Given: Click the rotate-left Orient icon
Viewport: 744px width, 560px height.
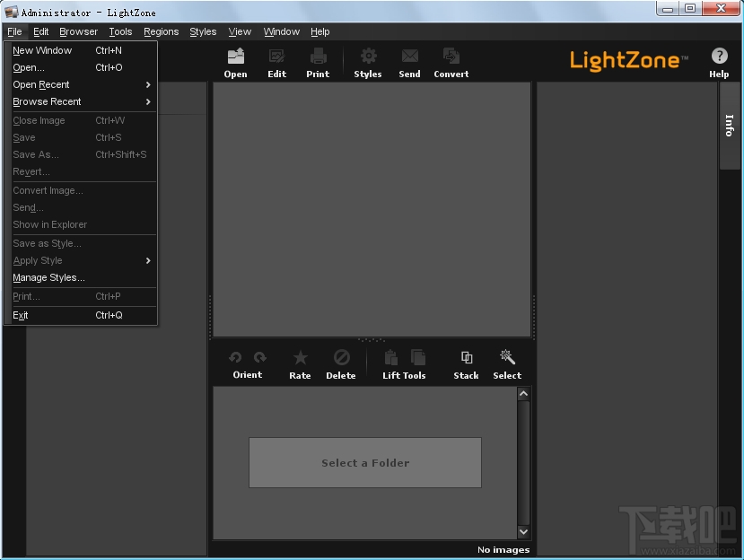Looking at the screenshot, I should coord(235,356).
